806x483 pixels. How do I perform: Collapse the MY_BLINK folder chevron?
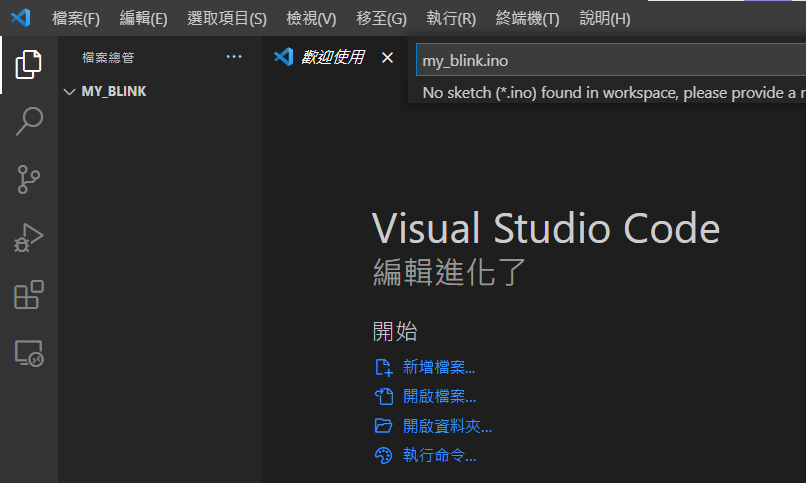(69, 92)
